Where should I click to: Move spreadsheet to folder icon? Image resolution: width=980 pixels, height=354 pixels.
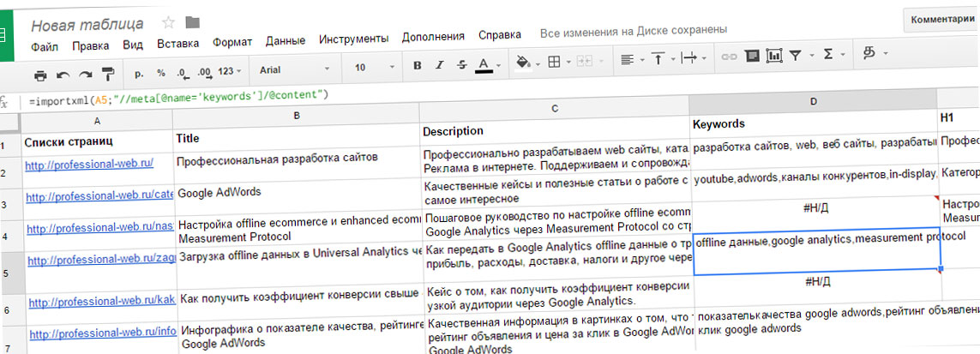pos(193,23)
